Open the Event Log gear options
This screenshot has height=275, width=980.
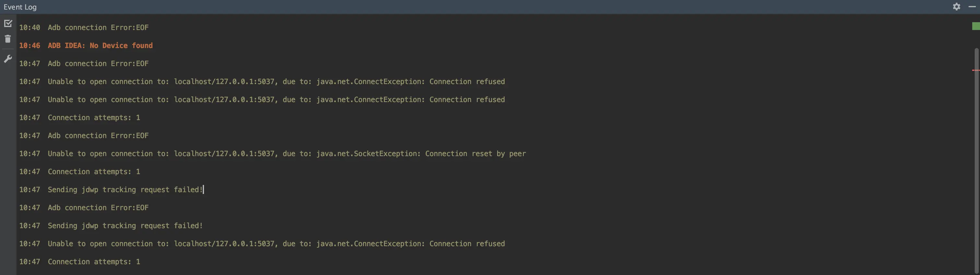[x=956, y=6]
